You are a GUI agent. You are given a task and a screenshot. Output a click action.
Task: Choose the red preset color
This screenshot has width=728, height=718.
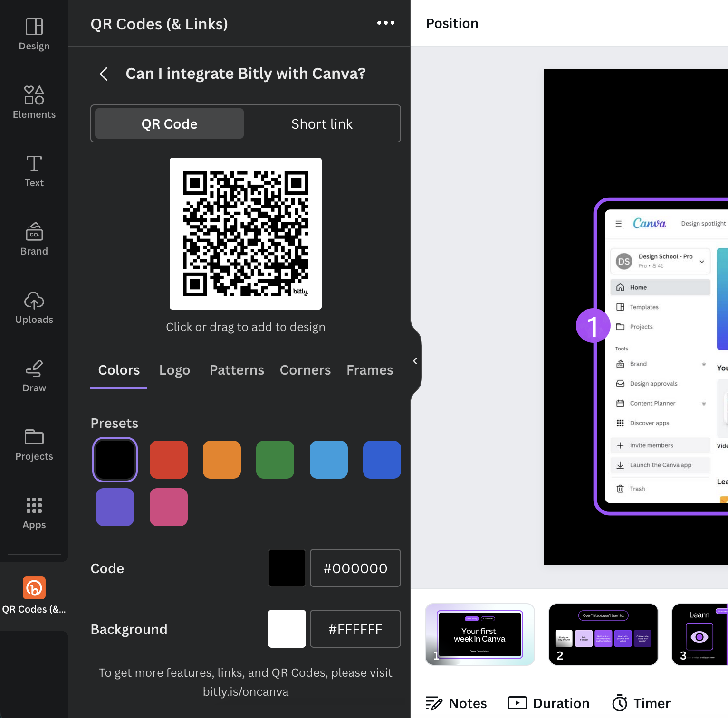point(169,460)
